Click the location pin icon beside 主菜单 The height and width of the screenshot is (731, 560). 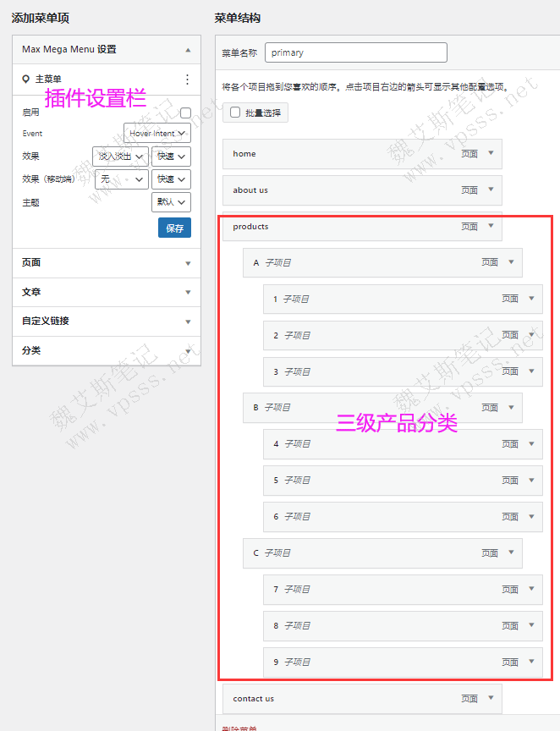[x=26, y=80]
